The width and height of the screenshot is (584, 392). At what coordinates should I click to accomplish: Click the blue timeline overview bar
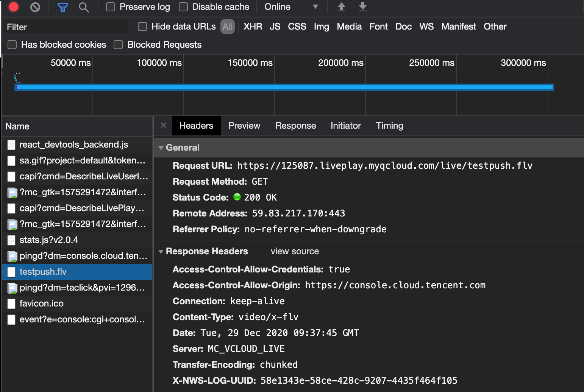(x=284, y=87)
